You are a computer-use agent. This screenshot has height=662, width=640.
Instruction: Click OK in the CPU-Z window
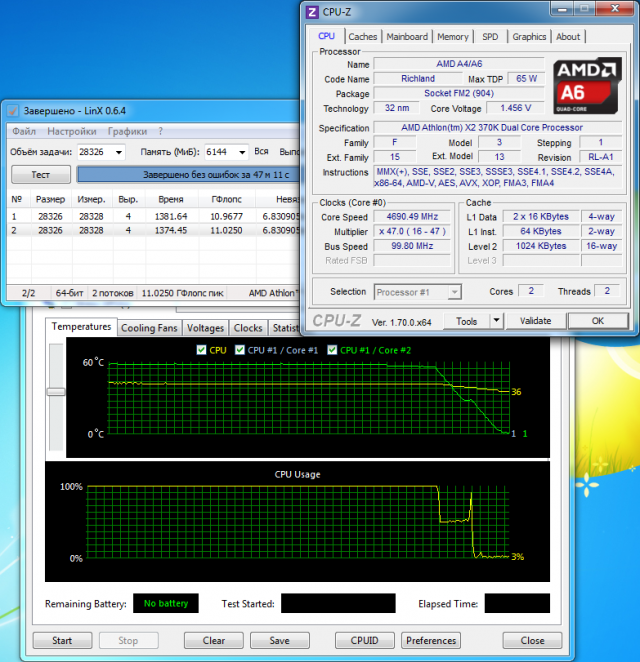pos(598,321)
